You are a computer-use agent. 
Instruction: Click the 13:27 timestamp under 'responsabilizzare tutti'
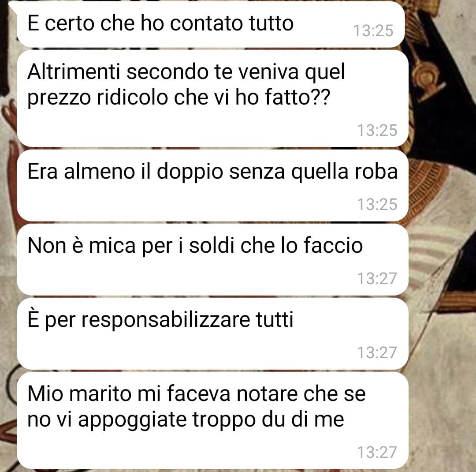tap(377, 352)
